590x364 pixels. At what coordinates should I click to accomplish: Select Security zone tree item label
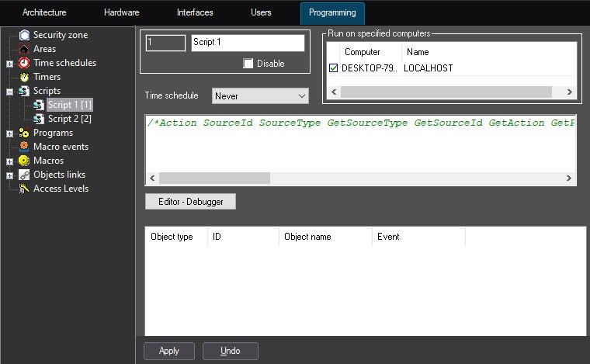click(x=61, y=35)
